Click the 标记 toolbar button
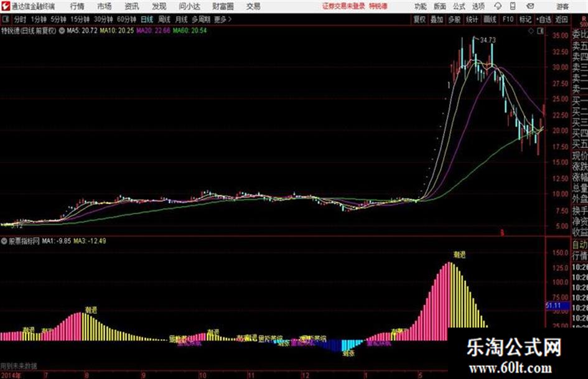This screenshot has height=379, width=588. point(525,19)
